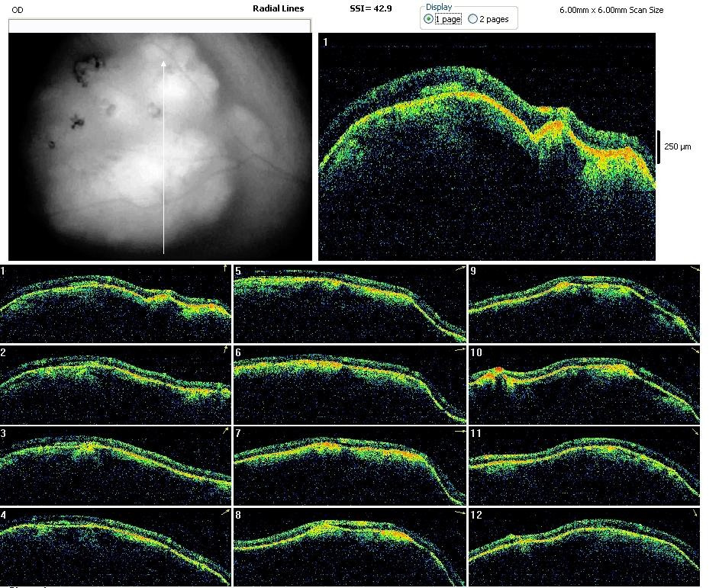Screen dimensions: 719x588
Task: Select radial scan thumbnail 6
Action: (350, 384)
